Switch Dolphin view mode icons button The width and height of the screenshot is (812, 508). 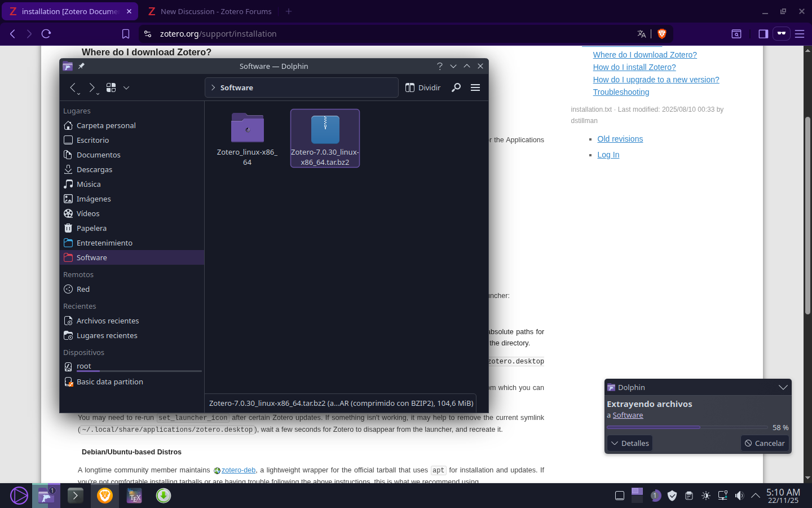(111, 87)
